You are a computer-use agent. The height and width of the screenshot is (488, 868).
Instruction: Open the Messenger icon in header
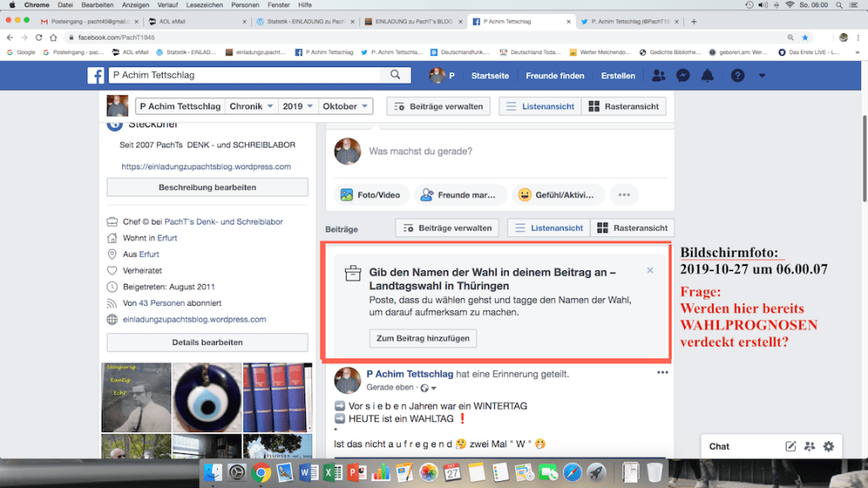[x=682, y=75]
